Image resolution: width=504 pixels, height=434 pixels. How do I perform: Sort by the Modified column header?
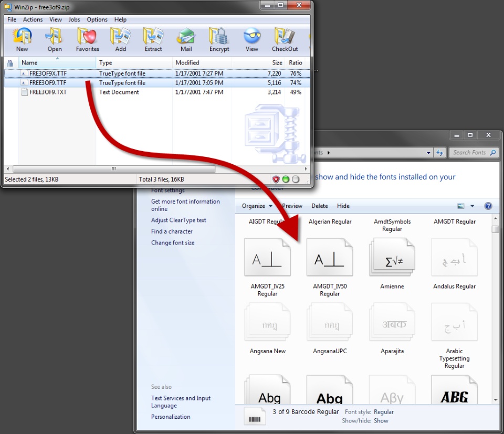tap(202, 62)
